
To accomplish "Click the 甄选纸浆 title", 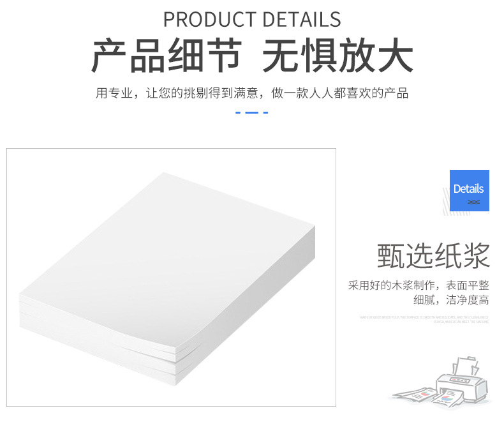I will pyautogui.click(x=433, y=256).
